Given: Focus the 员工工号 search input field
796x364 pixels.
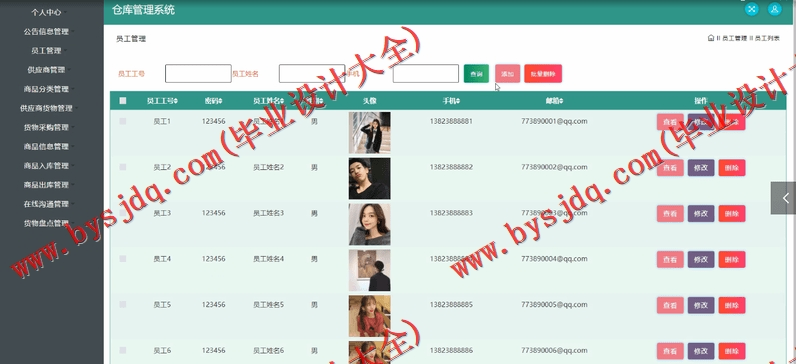Looking at the screenshot, I should coord(198,74).
